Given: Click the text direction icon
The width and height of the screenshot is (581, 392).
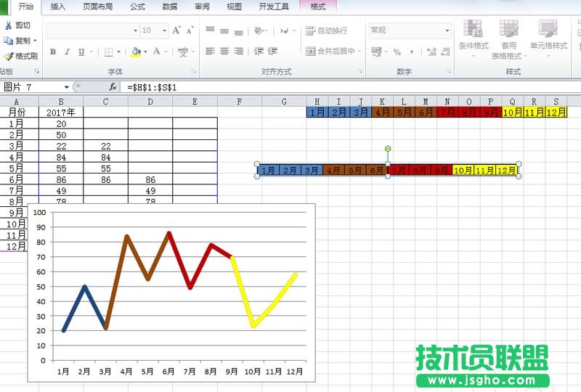Looking at the screenshot, I should [x=284, y=30].
